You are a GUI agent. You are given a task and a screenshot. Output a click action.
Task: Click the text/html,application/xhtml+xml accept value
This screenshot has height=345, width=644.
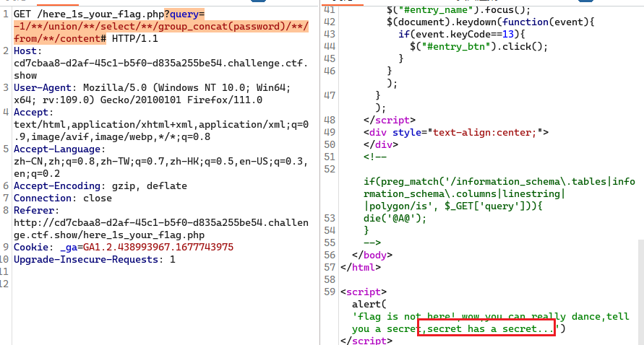(x=160, y=125)
